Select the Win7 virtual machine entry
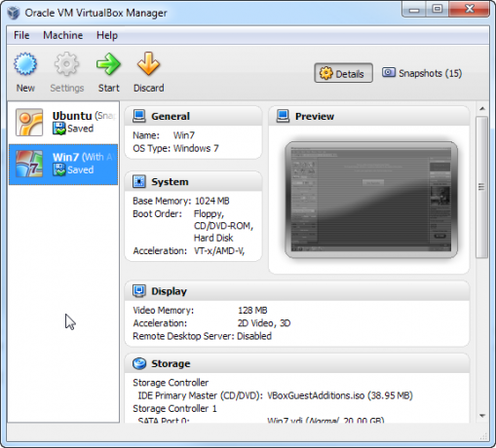496x448 pixels. (63, 165)
